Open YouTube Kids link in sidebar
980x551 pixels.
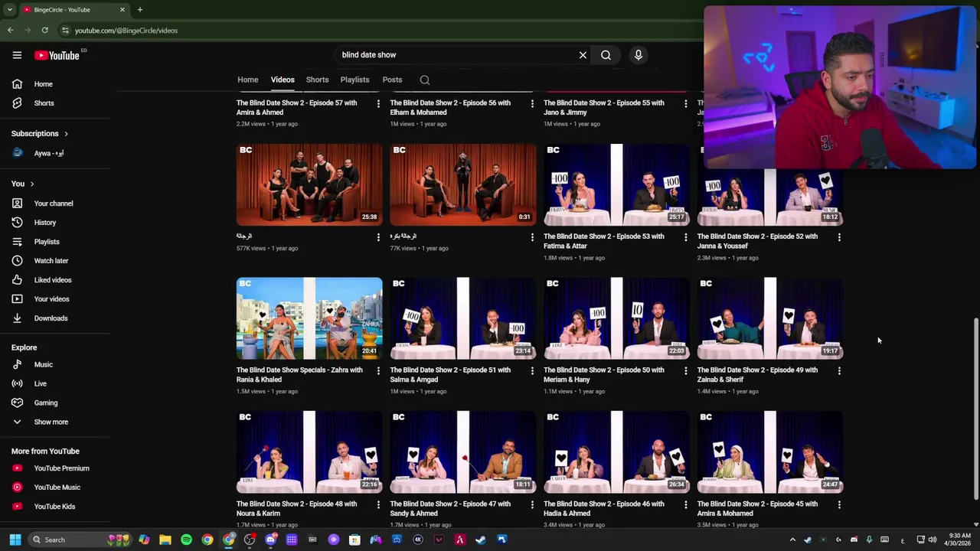(55, 507)
